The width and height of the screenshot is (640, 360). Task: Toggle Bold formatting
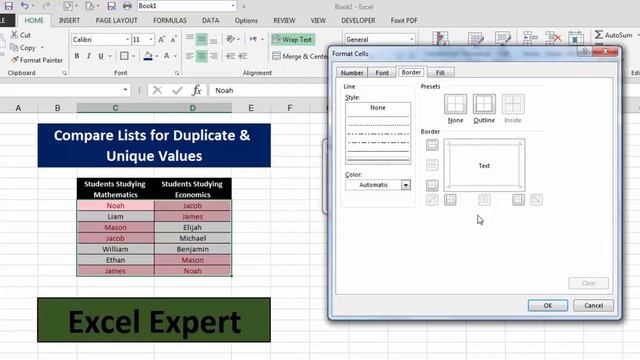click(x=77, y=56)
